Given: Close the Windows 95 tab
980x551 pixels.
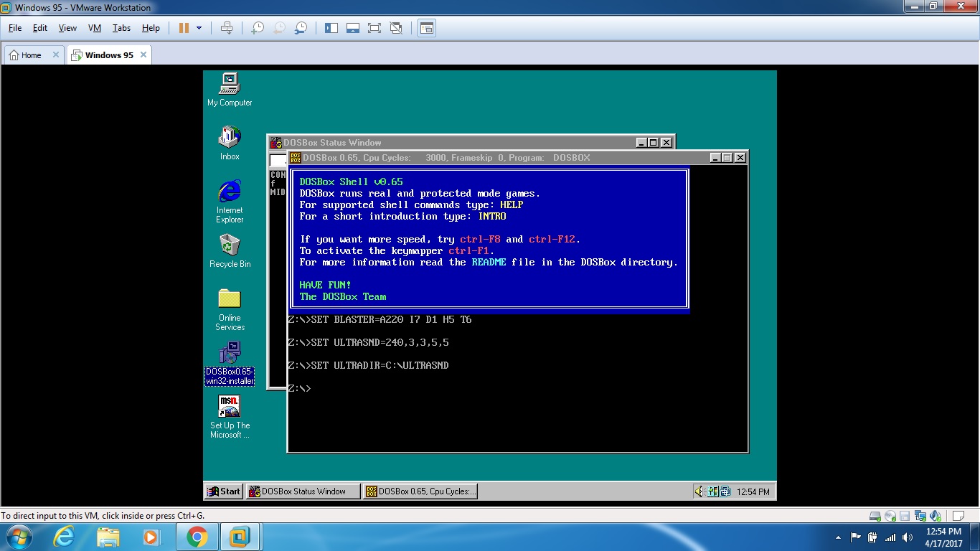Looking at the screenshot, I should [143, 55].
